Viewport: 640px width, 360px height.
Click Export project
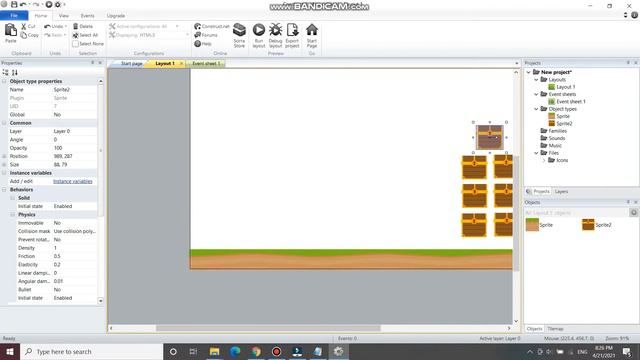(292, 36)
